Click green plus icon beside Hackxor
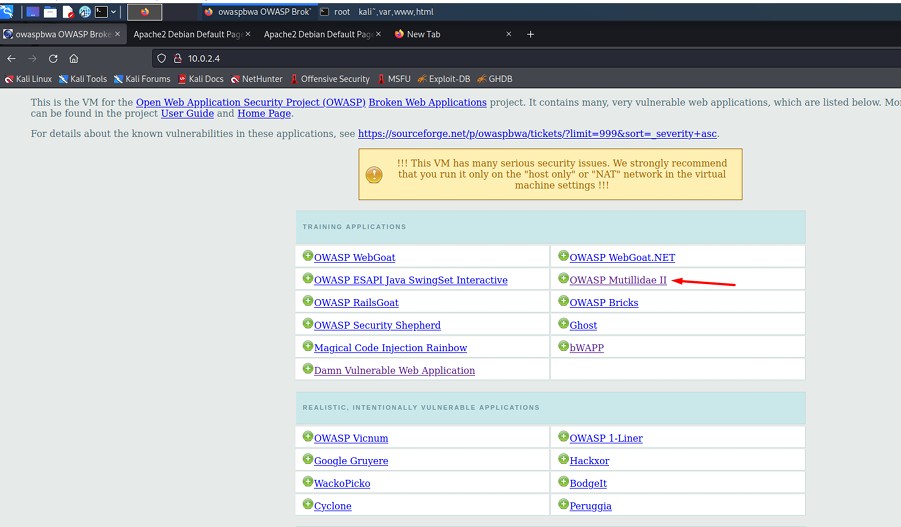Screen dimensions: 901x527 tap(564, 459)
